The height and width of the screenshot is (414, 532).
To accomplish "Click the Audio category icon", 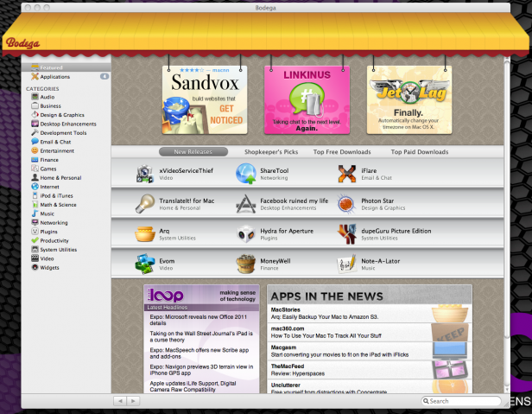I will (35, 97).
